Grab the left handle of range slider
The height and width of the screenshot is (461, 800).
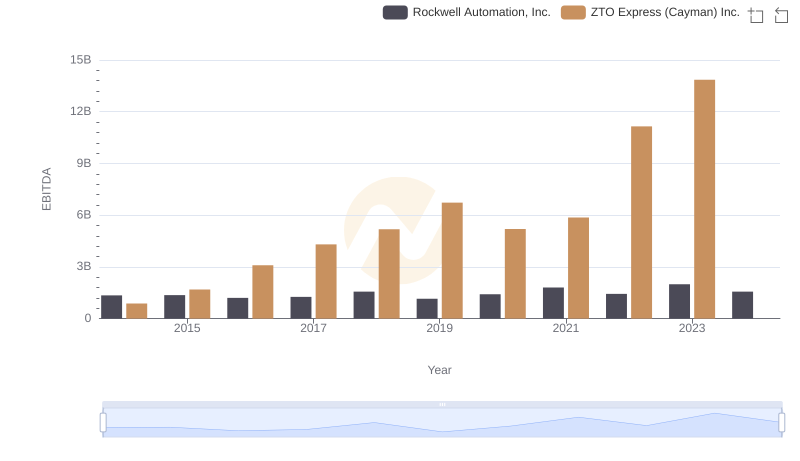pyautogui.click(x=103, y=422)
